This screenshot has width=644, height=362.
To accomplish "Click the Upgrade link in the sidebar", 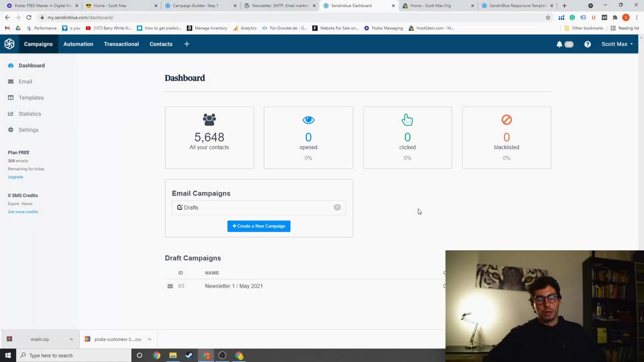I will 15,176.
